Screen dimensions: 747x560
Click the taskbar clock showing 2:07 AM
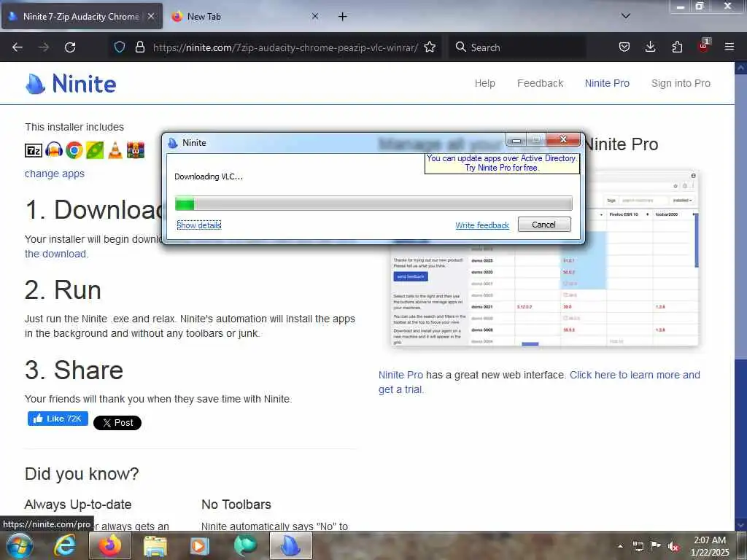pyautogui.click(x=710, y=546)
